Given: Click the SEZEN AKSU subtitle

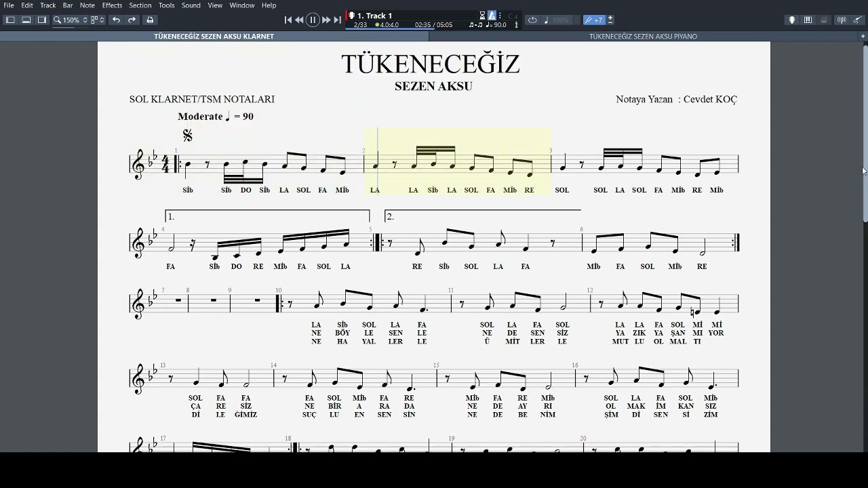Looking at the screenshot, I should pyautogui.click(x=433, y=86).
